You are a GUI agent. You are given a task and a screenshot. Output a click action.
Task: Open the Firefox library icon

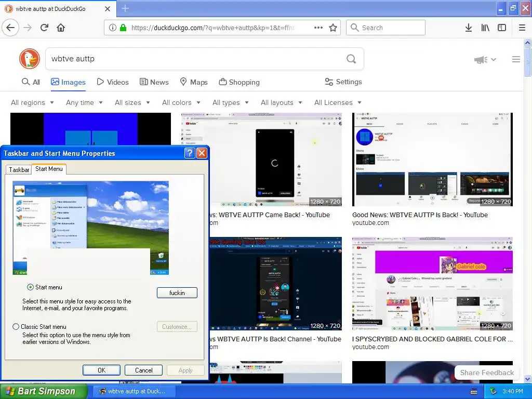(485, 28)
